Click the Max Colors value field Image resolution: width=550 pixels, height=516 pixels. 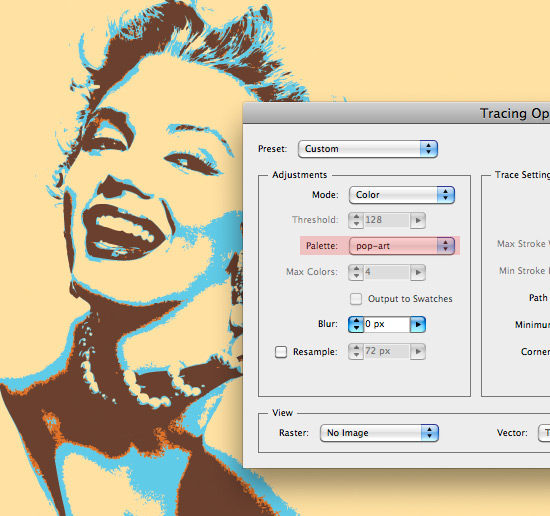[387, 272]
